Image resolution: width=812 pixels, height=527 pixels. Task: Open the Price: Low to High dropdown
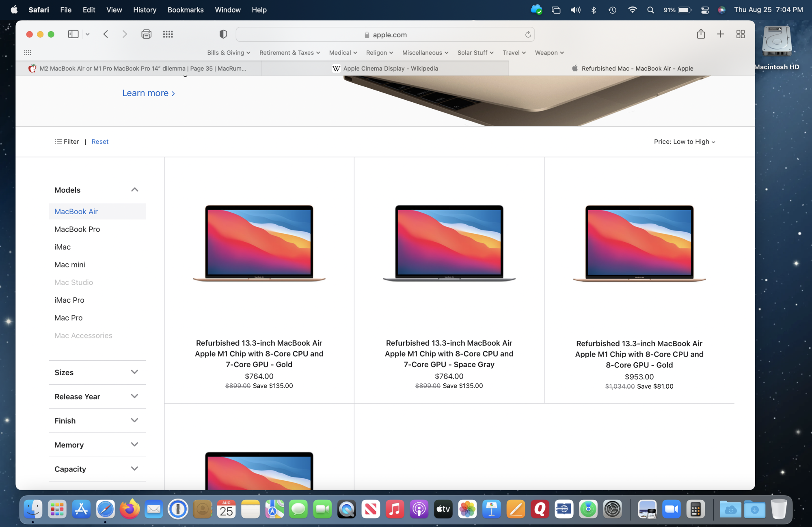click(x=684, y=142)
